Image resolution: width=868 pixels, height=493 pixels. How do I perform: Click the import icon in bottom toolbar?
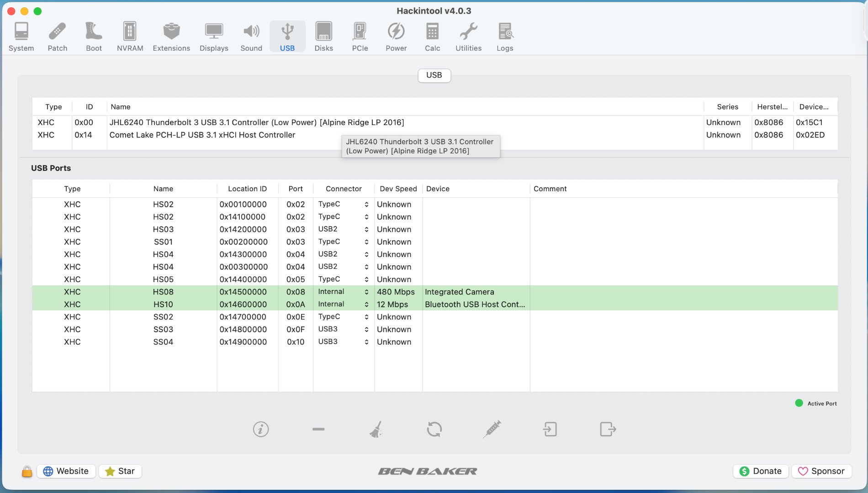pyautogui.click(x=550, y=429)
